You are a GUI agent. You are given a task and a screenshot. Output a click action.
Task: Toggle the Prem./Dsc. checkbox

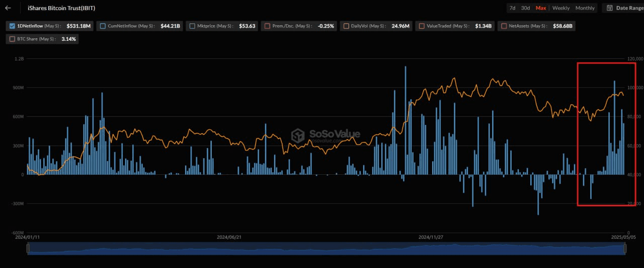point(267,26)
